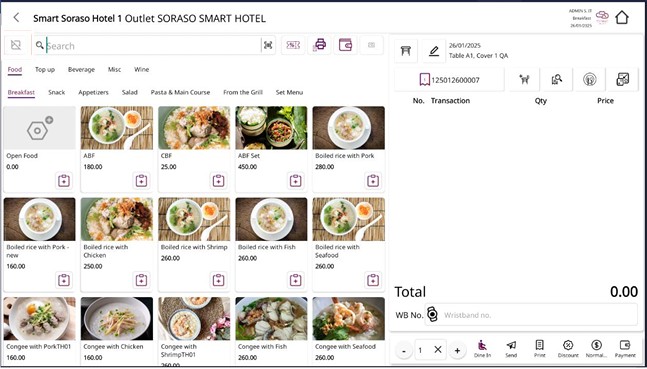Image resolution: width=647 pixels, height=369 pixels.
Task: Select the Pasta & Main Course tab
Action: [x=180, y=92]
